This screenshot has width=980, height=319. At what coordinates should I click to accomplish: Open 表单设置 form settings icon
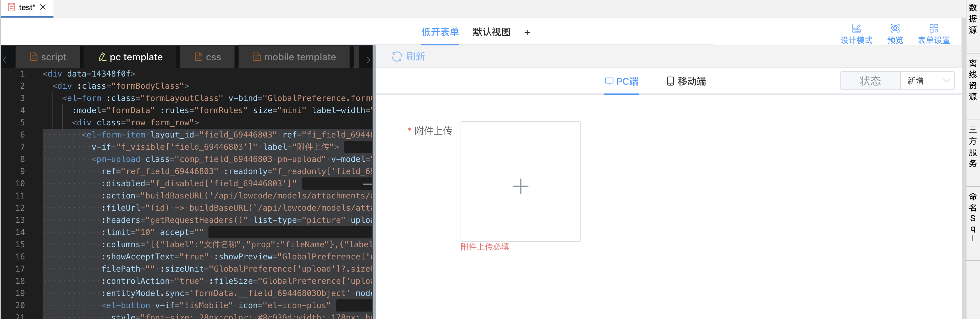click(934, 33)
